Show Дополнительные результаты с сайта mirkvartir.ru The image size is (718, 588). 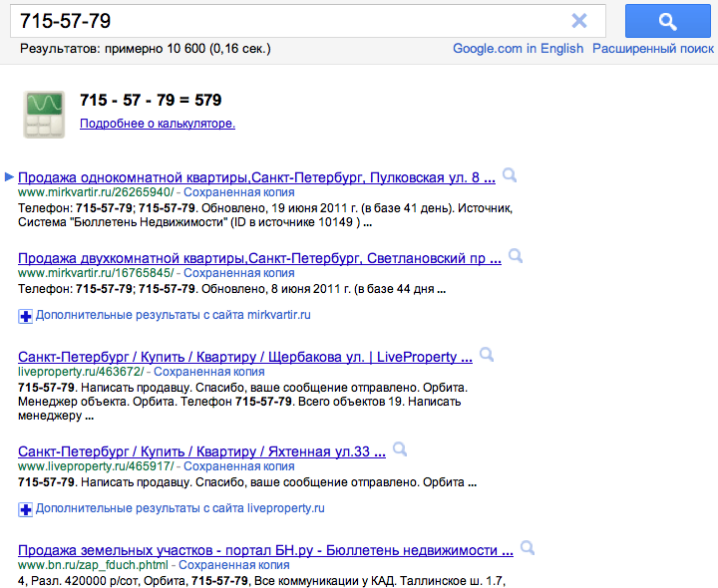pos(174,315)
